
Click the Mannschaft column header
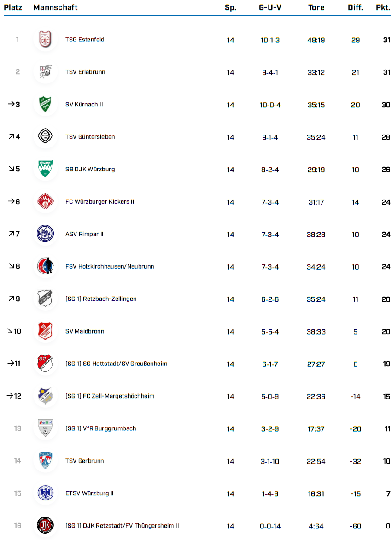tap(55, 7)
